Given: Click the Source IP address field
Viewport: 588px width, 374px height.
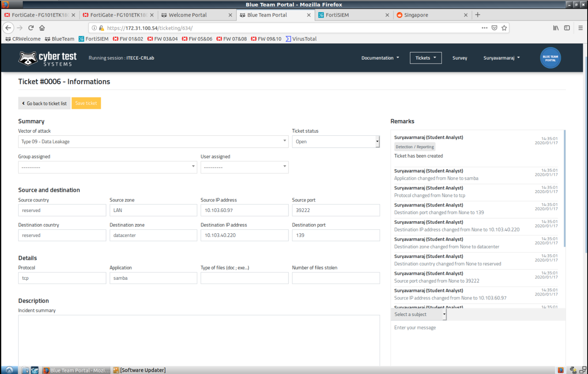Looking at the screenshot, I should [x=244, y=210].
